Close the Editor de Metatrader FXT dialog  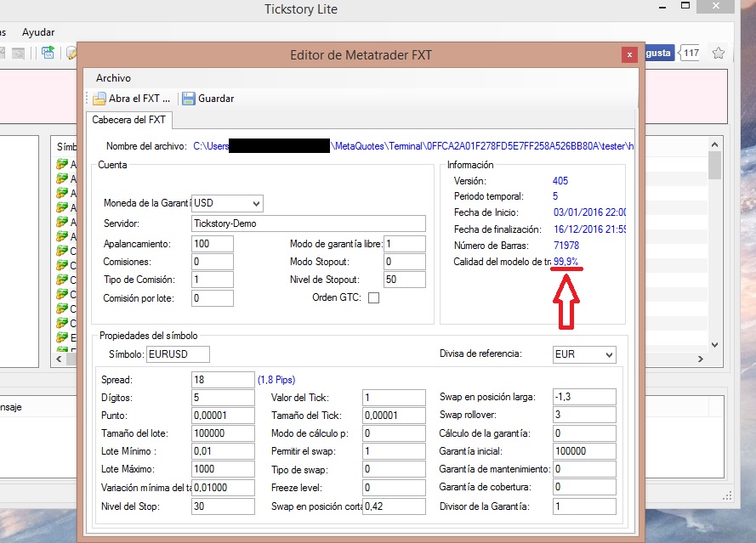pos(629,54)
